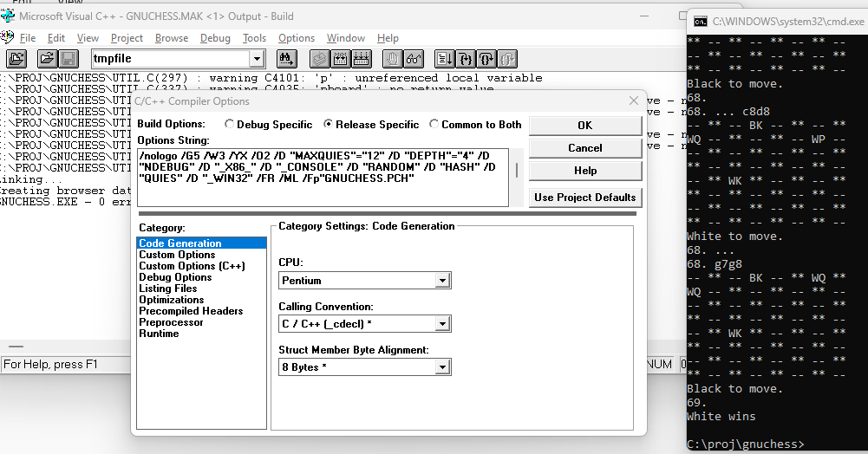This screenshot has height=454, width=868.
Task: Click the tmpfile find text field
Action: click(171, 59)
